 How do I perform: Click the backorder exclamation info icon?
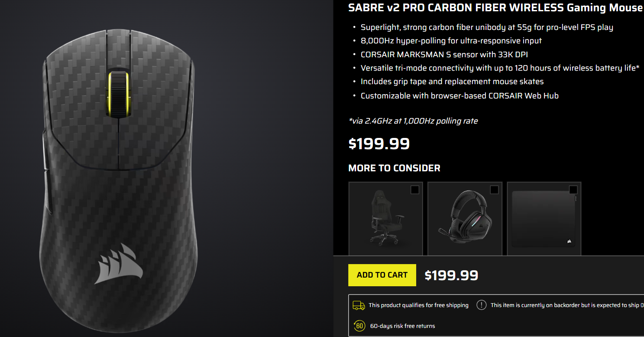pyautogui.click(x=482, y=305)
